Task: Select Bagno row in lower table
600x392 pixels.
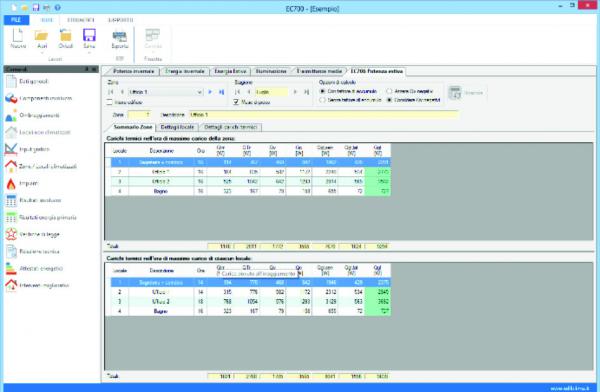Action: pyautogui.click(x=248, y=311)
